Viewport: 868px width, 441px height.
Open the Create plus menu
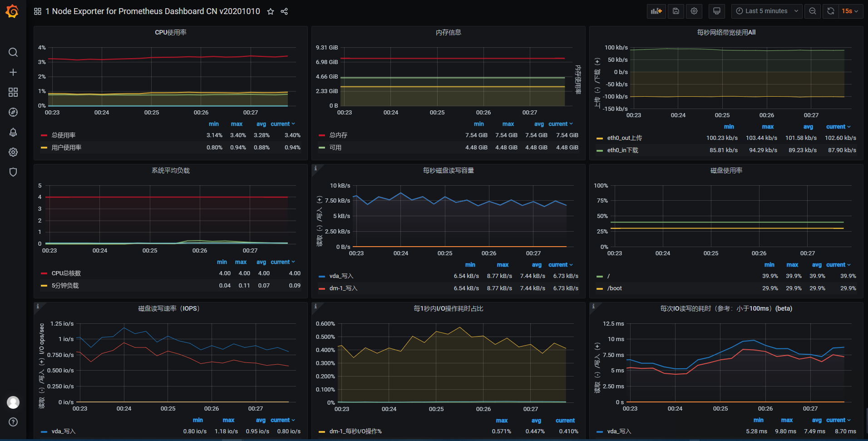point(13,72)
